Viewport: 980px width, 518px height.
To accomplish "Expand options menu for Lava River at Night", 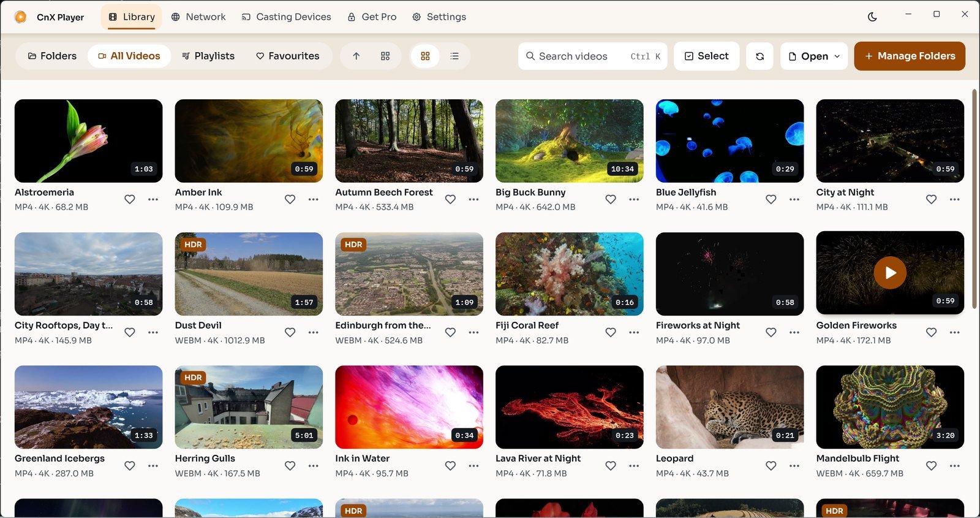I will coord(634,466).
